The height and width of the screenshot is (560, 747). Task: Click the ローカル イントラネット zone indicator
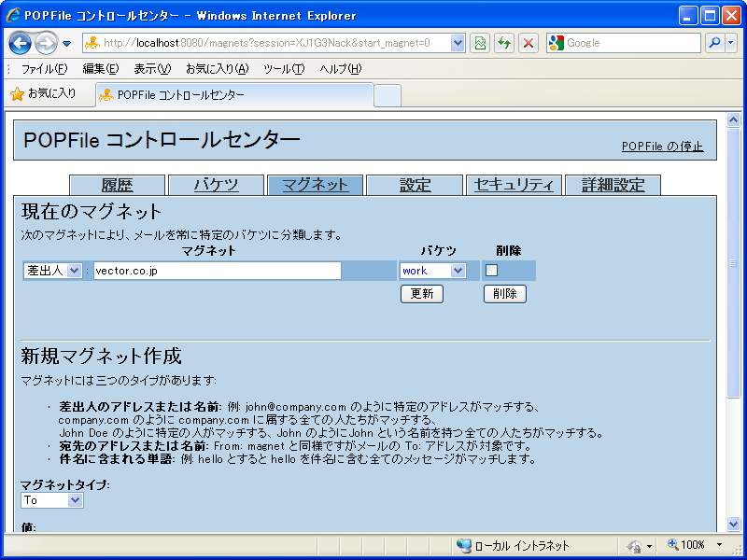[514, 545]
